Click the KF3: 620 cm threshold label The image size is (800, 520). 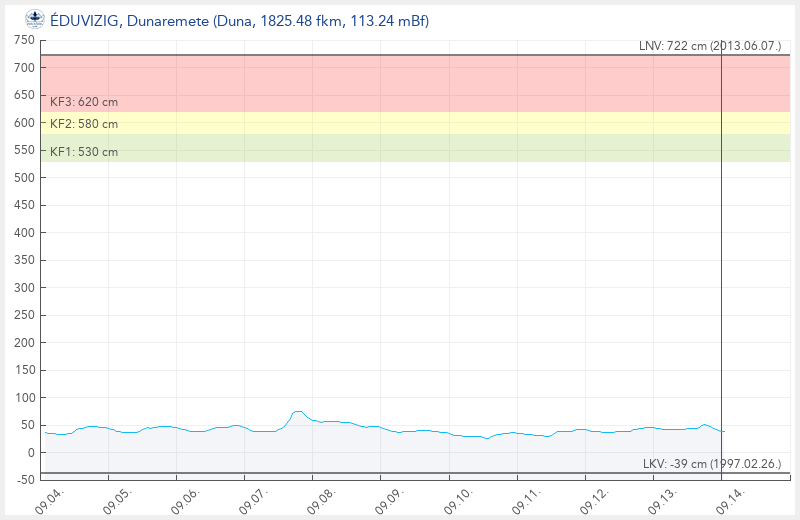(84, 102)
